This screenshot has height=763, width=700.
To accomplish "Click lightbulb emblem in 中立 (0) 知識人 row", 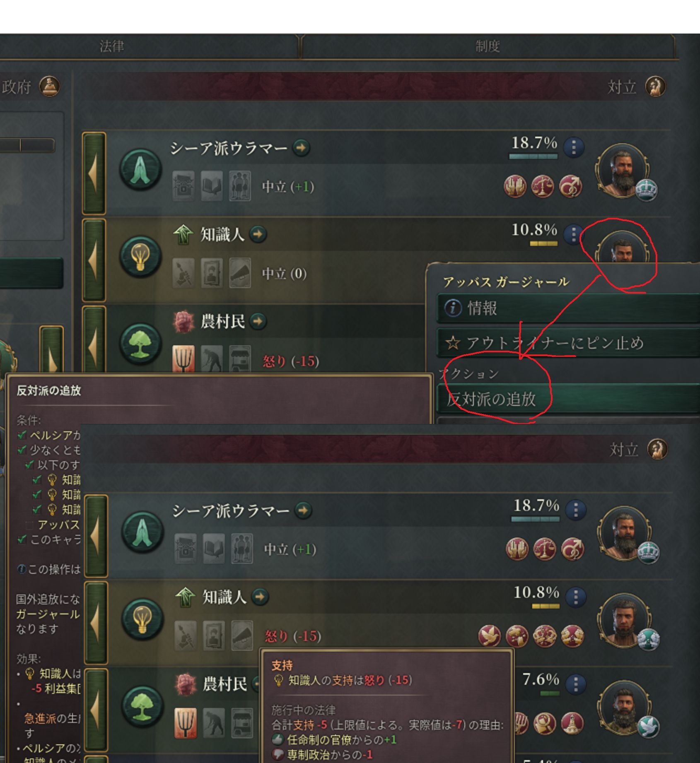I will point(140,256).
